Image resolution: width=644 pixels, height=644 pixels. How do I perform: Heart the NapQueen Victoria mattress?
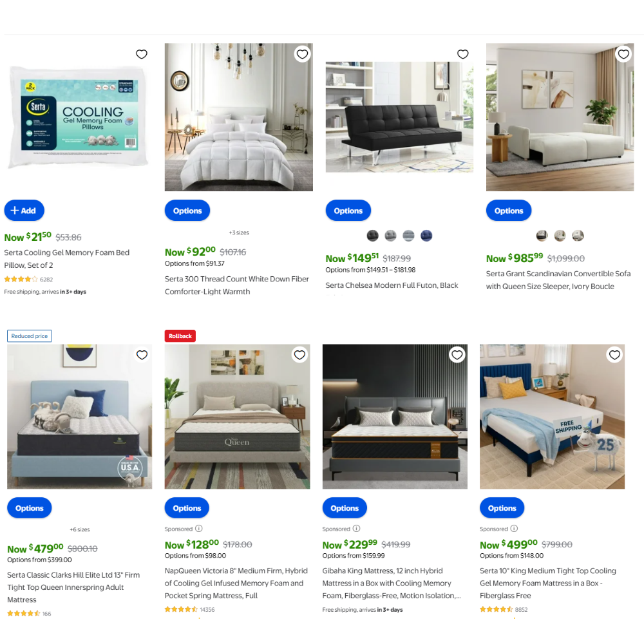tap(300, 355)
